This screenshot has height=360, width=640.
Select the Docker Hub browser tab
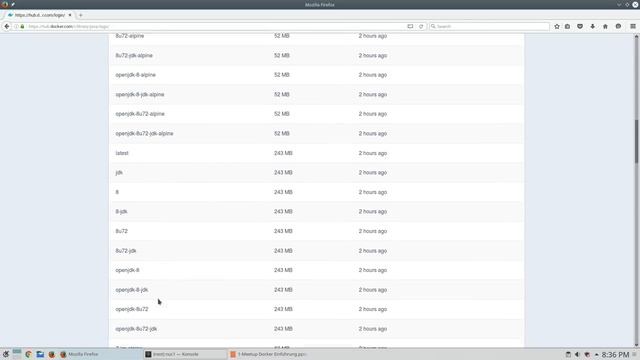pos(40,15)
